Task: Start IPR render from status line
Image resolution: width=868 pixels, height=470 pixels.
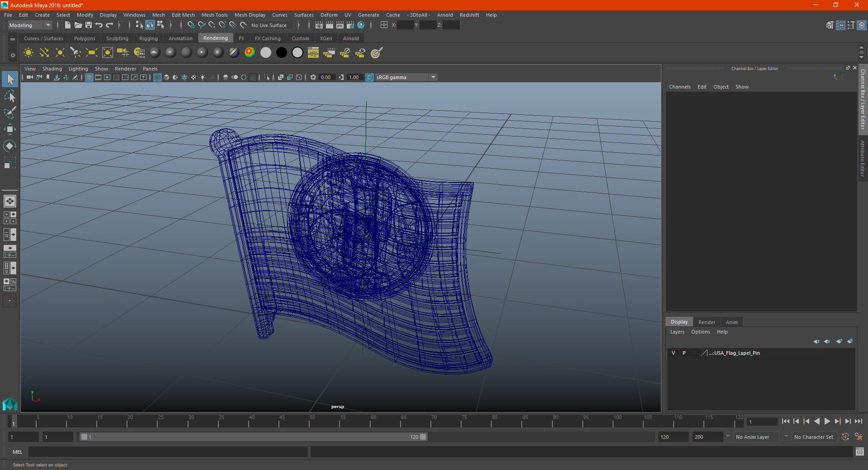Action: click(340, 25)
